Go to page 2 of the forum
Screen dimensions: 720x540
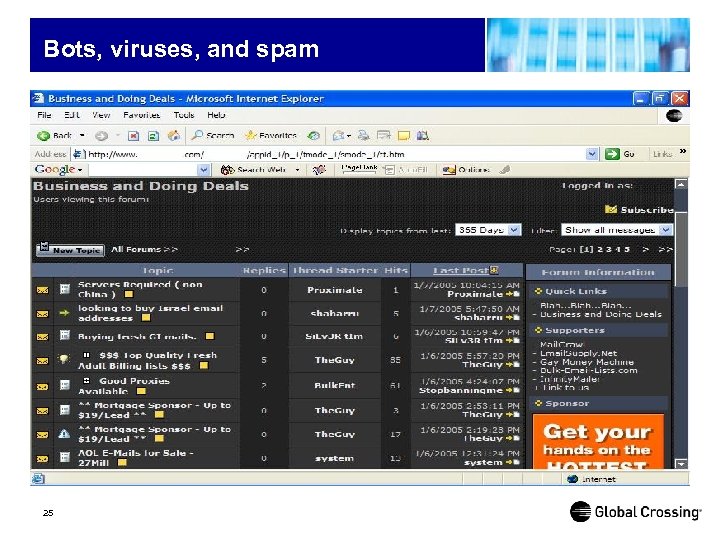point(600,249)
